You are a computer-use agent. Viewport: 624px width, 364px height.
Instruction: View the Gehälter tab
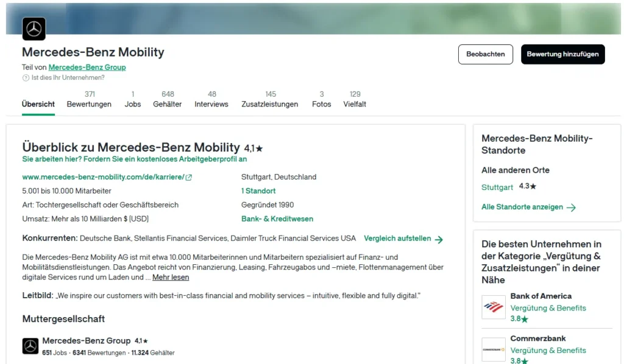click(x=167, y=104)
